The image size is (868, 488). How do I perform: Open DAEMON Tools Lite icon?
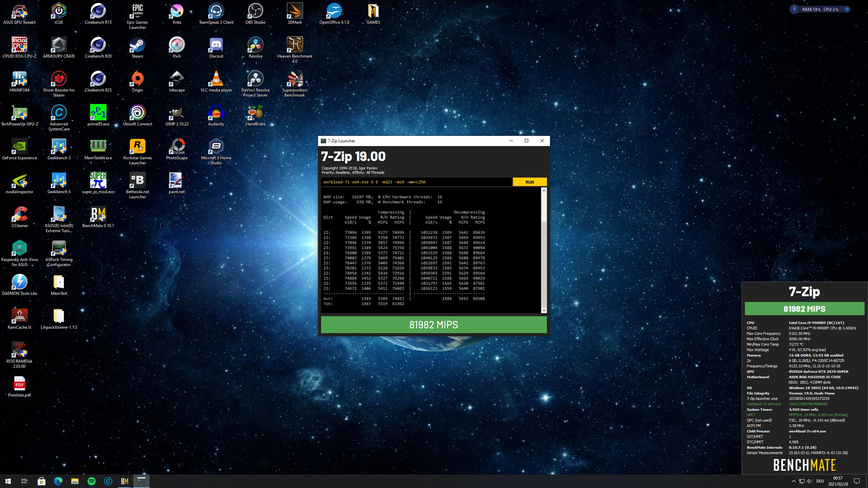pos(19,285)
